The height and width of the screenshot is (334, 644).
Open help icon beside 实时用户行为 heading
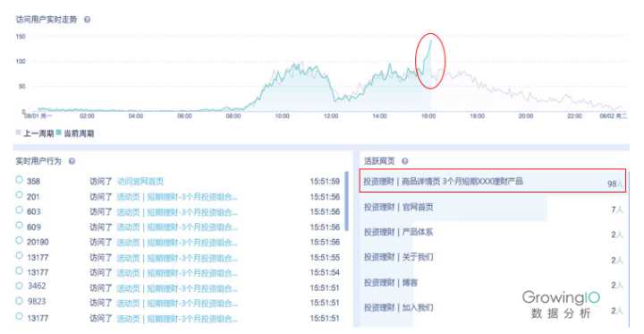point(72,161)
